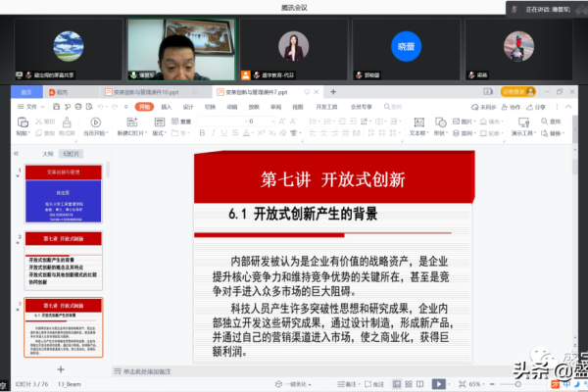Switch to Reading view in status bar
Viewport: 588px width, 392px height.
click(420, 384)
